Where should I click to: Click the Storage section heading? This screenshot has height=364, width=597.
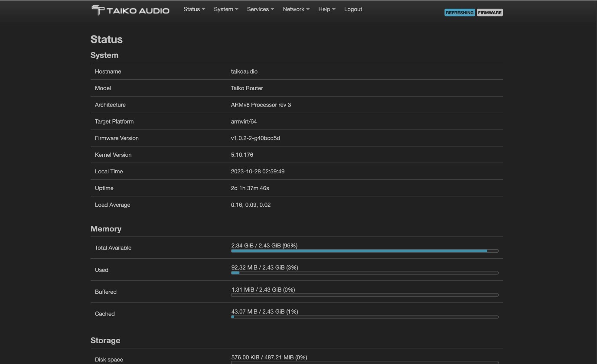(x=105, y=341)
